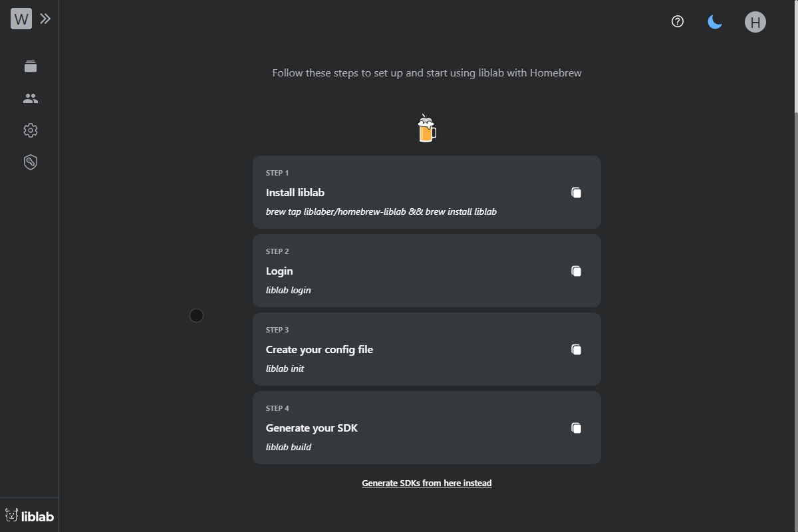798x532 pixels.
Task: Open the W workspace switcher
Action: coord(21,19)
